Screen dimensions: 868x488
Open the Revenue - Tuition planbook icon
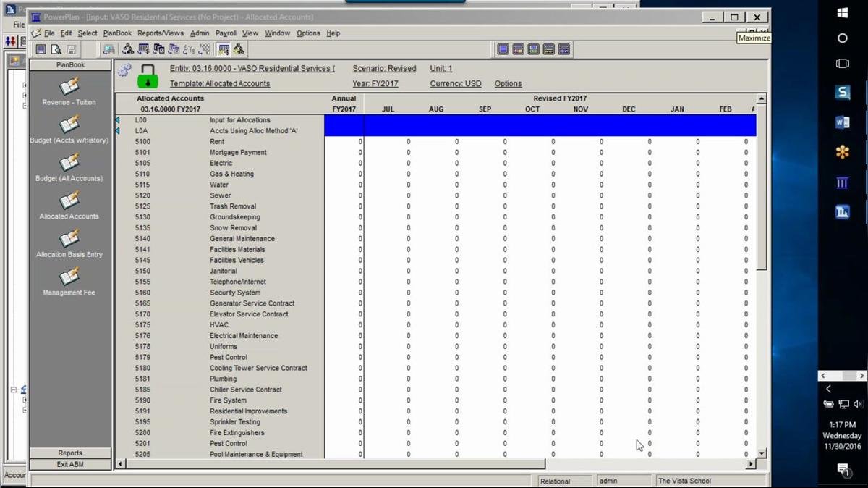point(69,87)
